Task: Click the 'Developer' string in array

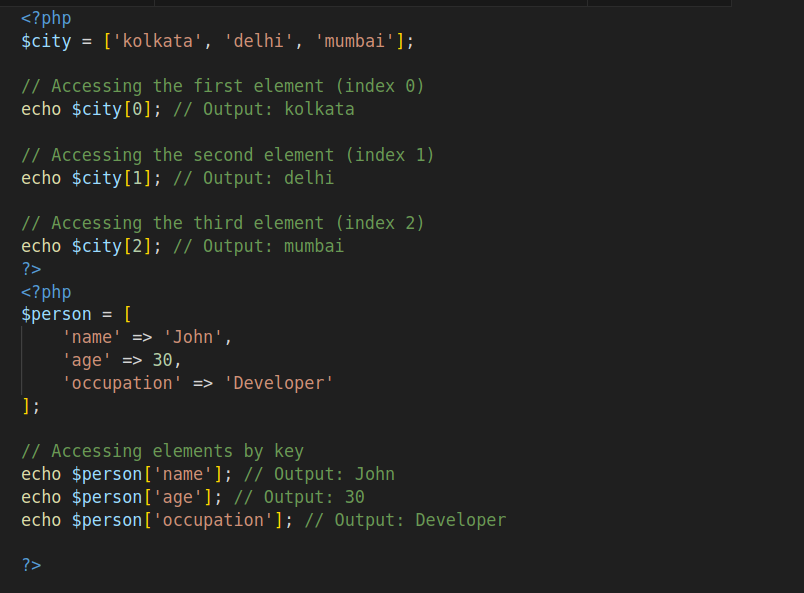Action: [278, 383]
